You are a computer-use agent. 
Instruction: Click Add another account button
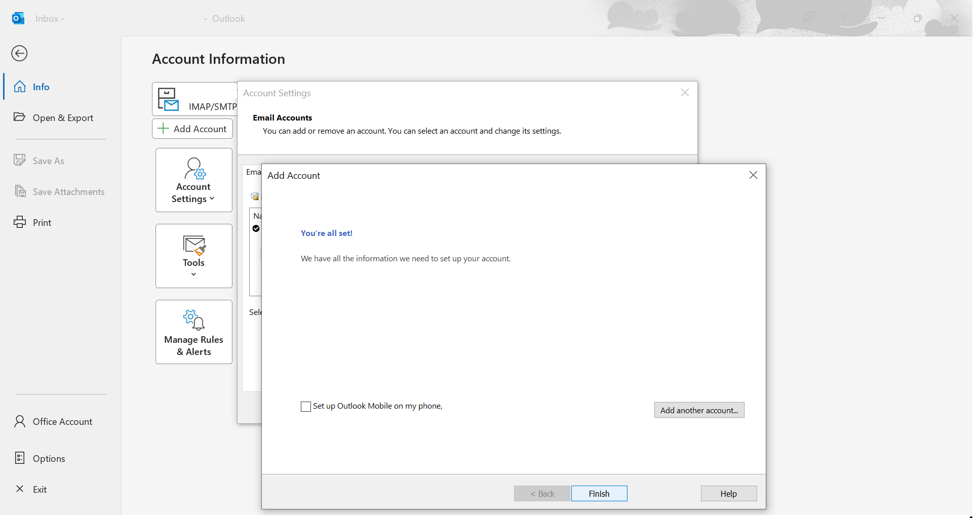tap(699, 410)
